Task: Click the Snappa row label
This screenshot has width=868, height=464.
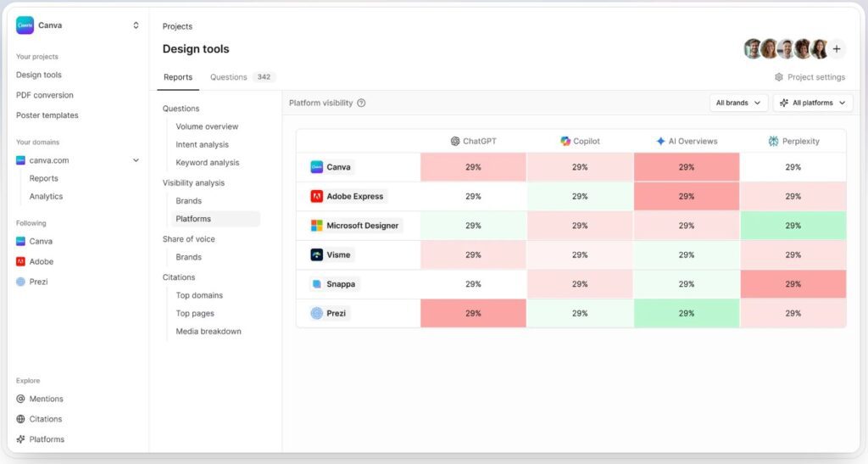Action: pyautogui.click(x=341, y=284)
